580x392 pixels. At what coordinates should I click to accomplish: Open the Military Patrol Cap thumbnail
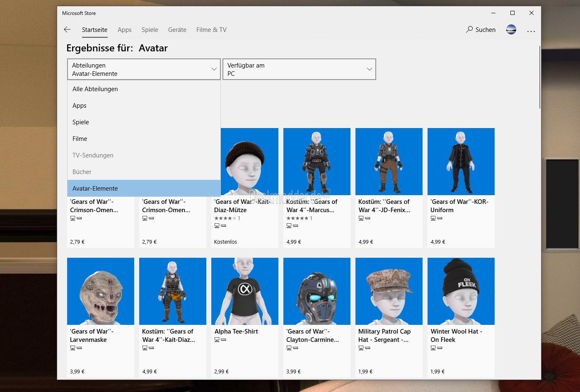pyautogui.click(x=389, y=291)
